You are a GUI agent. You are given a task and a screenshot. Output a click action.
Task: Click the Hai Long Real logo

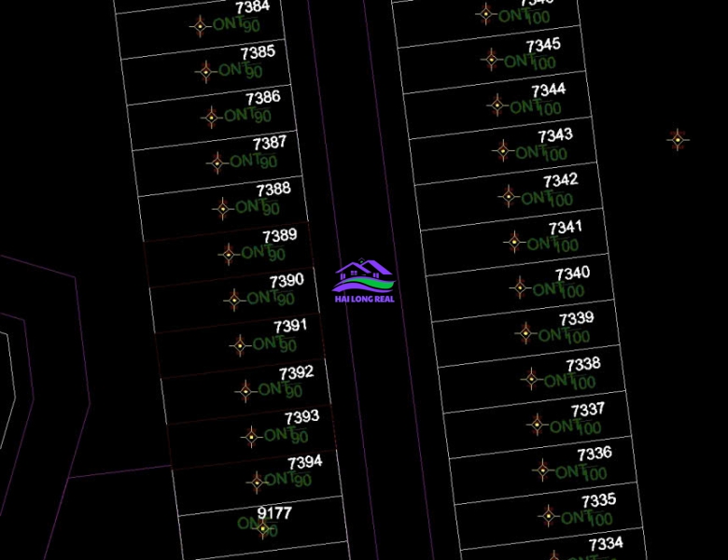click(x=364, y=280)
